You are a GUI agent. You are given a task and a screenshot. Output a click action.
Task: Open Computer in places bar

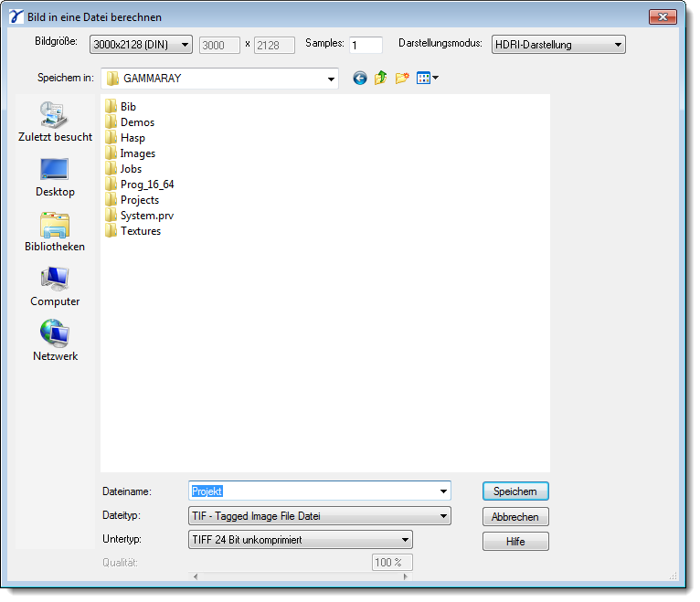point(55,287)
